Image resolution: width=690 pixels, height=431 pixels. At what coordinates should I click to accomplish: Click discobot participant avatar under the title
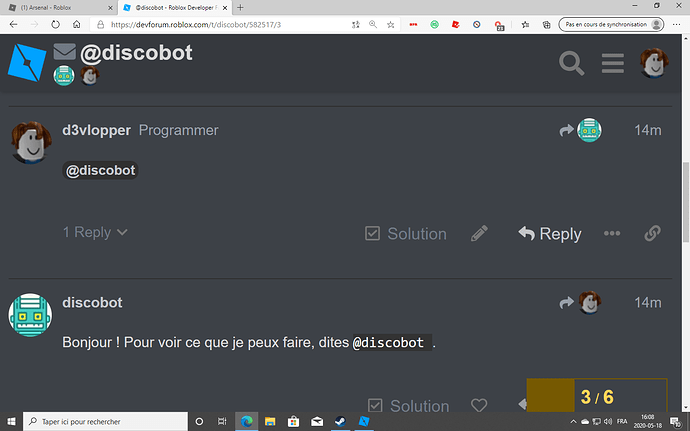[64, 76]
